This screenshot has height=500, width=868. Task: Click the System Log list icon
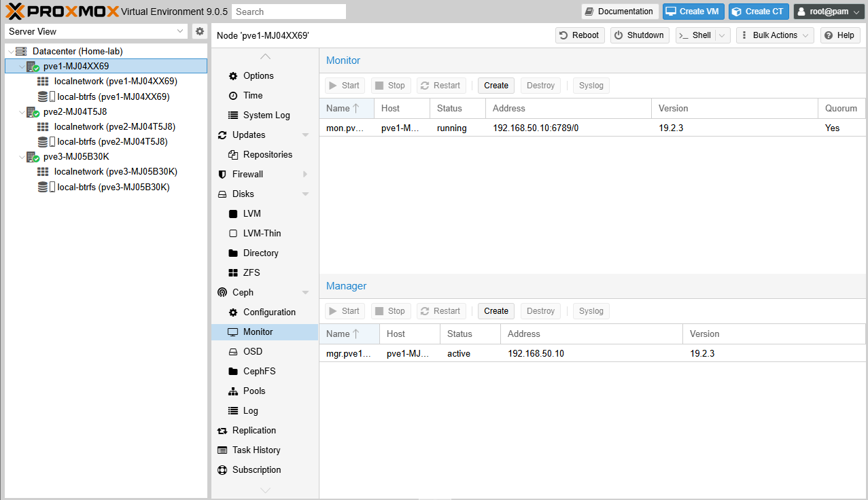point(233,115)
